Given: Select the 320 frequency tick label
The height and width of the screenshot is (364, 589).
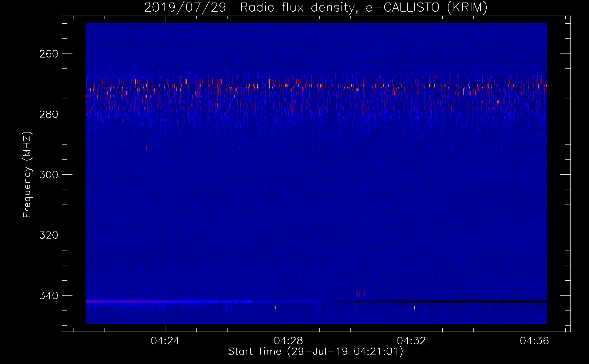Looking at the screenshot, I should 49,235.
